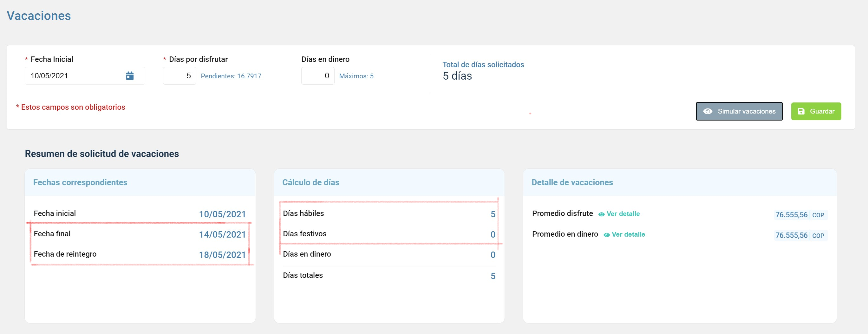This screenshot has width=868, height=334.
Task: Click Total de días solicitados label
Action: click(x=483, y=64)
